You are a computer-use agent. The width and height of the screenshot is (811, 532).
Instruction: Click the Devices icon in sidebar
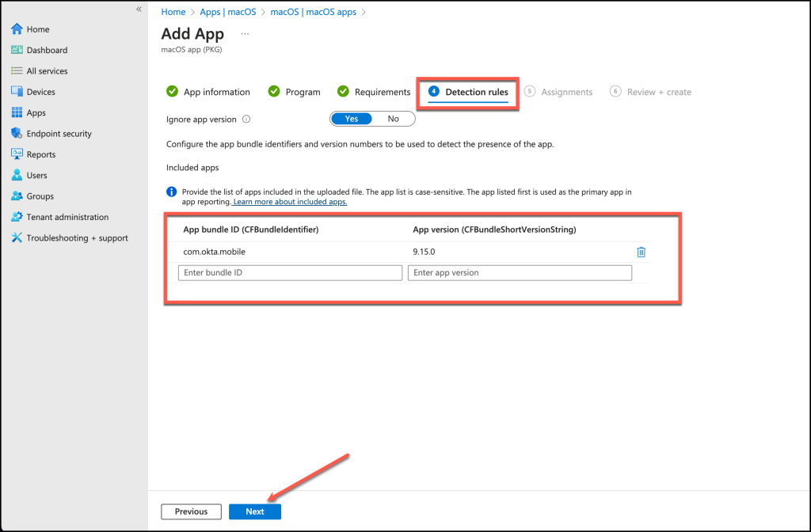pyautogui.click(x=17, y=92)
